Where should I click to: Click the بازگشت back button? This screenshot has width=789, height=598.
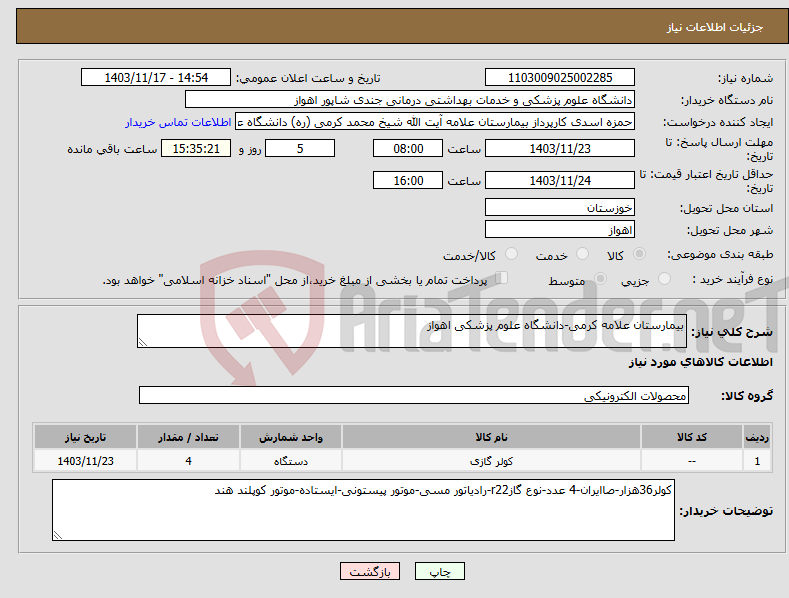(x=370, y=571)
